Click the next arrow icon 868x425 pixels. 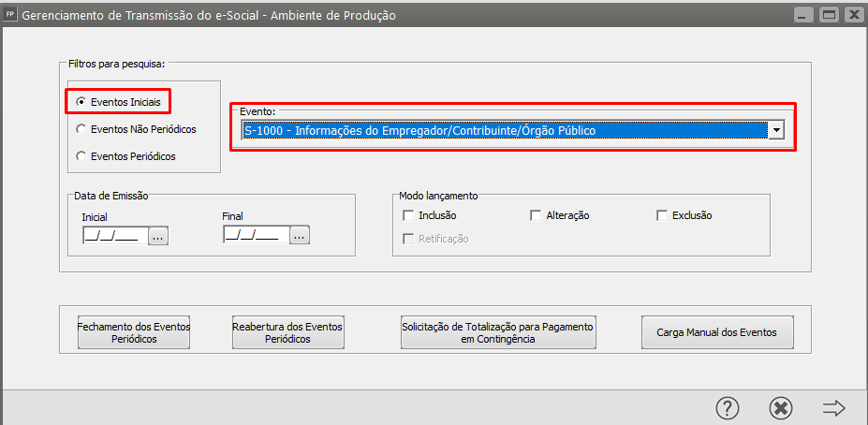pyautogui.click(x=833, y=408)
